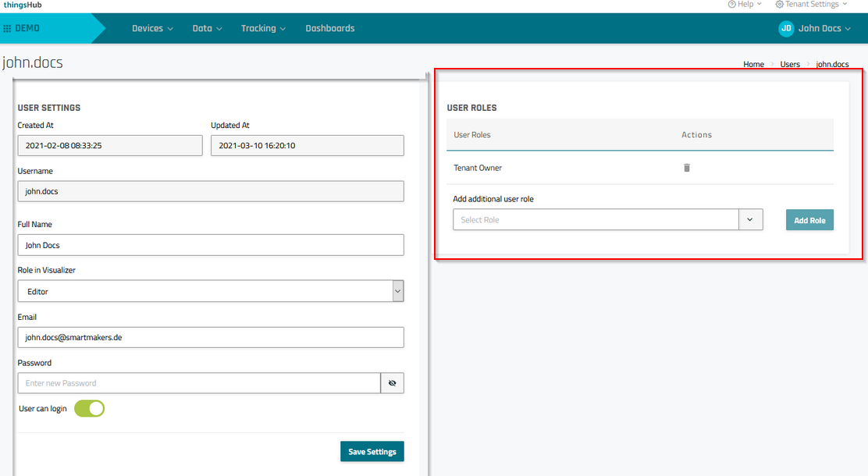This screenshot has width=868, height=476.
Task: Expand the Tracking menu
Action: tap(263, 28)
